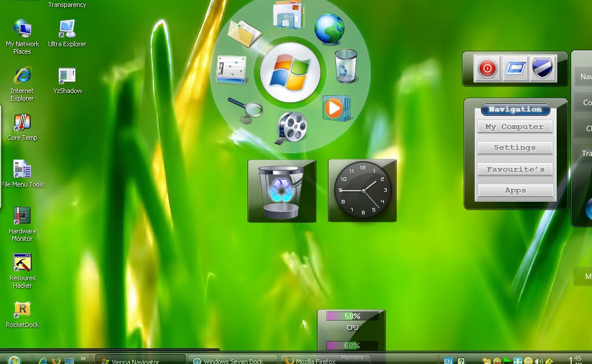Click the show desktop quick launch icon
Screen dimensions: 592x364
pyautogui.click(x=69, y=361)
